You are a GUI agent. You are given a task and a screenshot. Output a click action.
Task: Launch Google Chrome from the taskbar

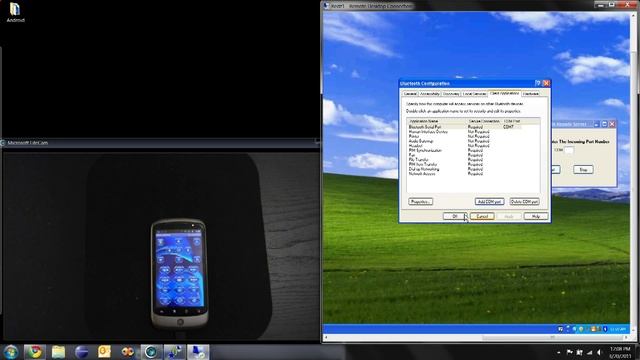tap(34, 352)
